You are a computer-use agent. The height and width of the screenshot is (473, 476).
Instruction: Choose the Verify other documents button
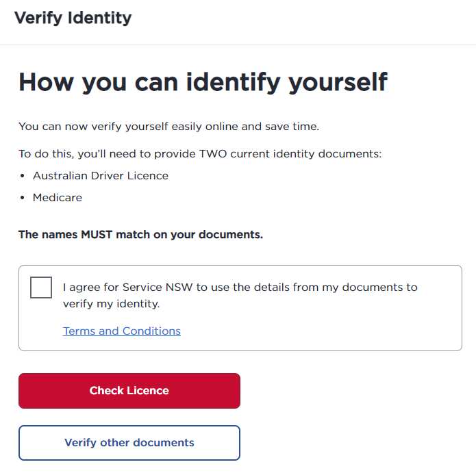click(129, 443)
